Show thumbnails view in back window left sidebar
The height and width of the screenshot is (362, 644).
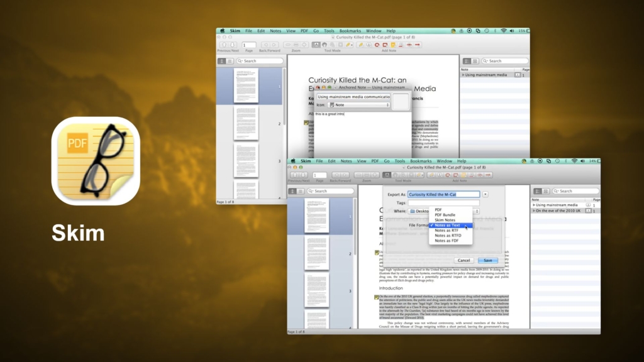click(221, 61)
